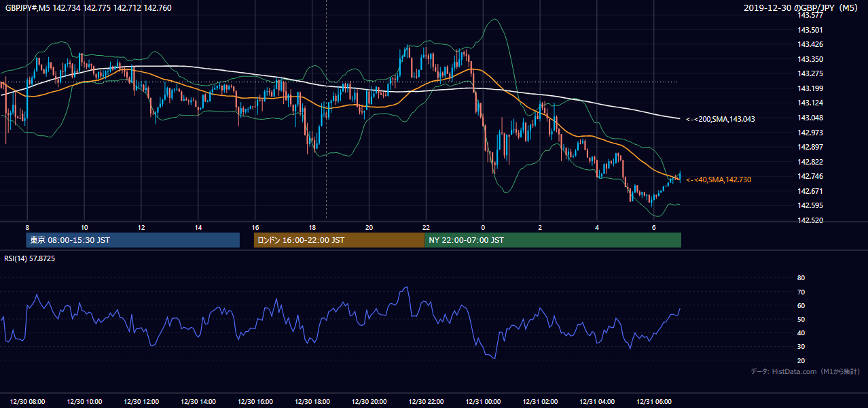Image resolution: width=868 pixels, height=408 pixels.
Task: Click the 2019-12-30 GBP/JPY (M5) header label
Action: pyautogui.click(x=801, y=7)
